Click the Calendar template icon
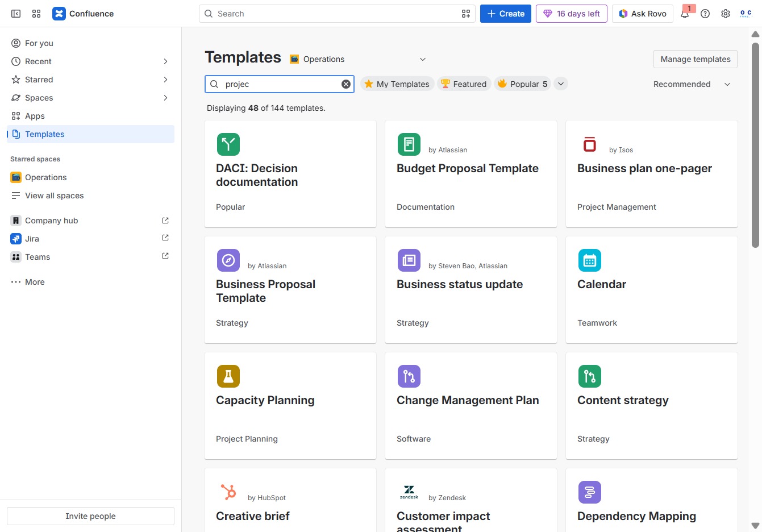The width and height of the screenshot is (762, 532). [590, 260]
